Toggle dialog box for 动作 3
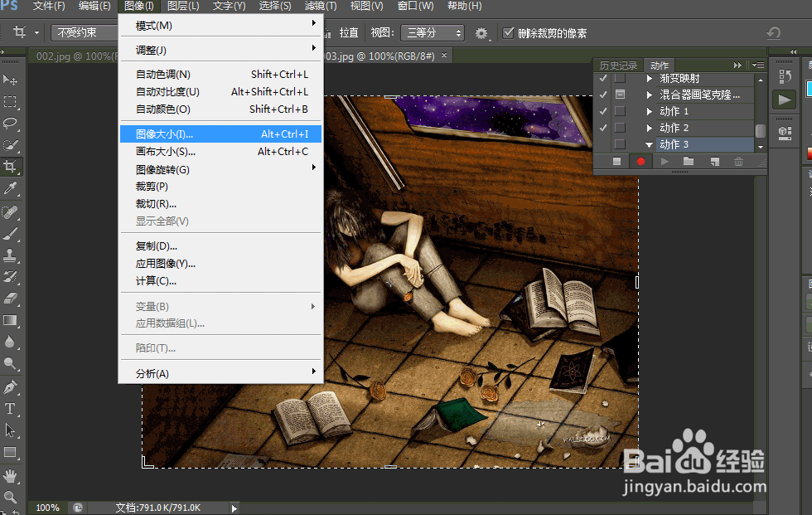Viewport: 812px width, 515px height. (620, 144)
